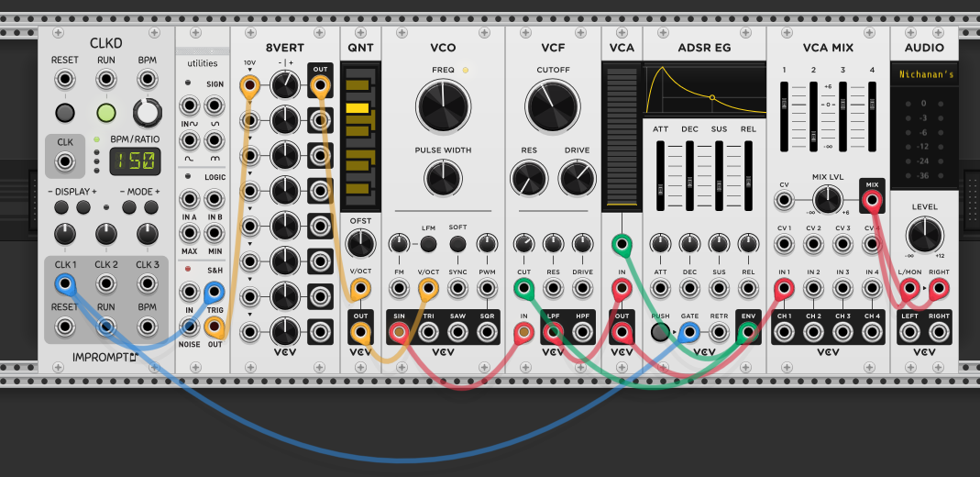This screenshot has height=477, width=980.
Task: Click the 8VERT first row 10V input jack
Action: (250, 85)
